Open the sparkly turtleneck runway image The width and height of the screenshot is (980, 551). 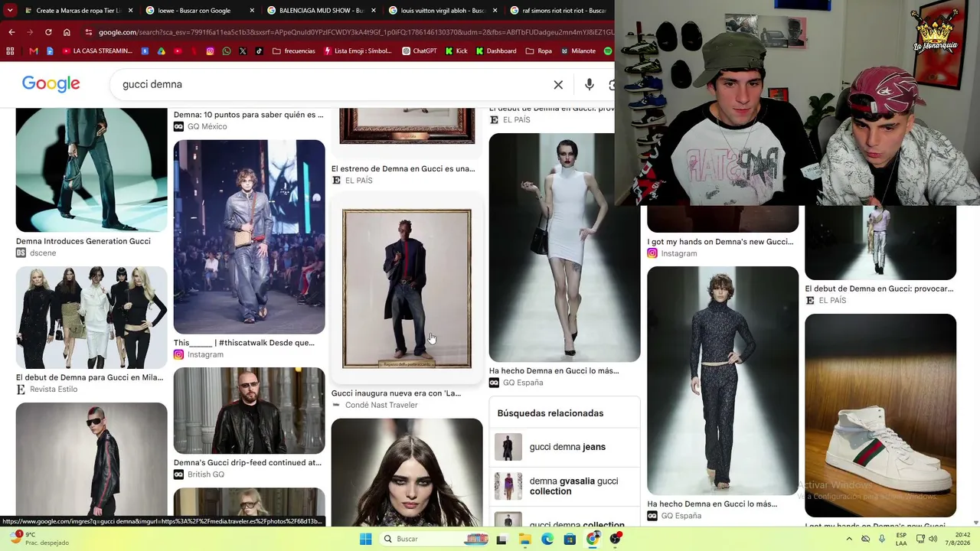point(722,380)
